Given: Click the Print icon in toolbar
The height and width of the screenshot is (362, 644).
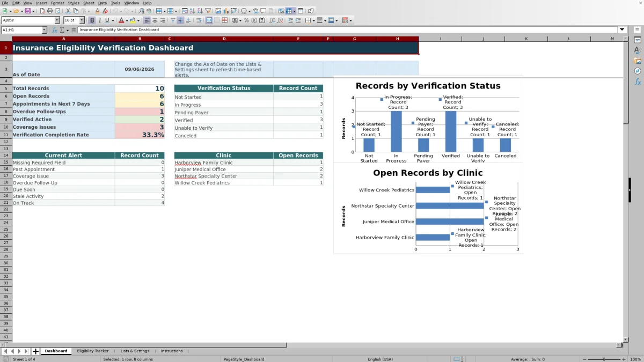Looking at the screenshot, I should pyautogui.click(x=50, y=11).
